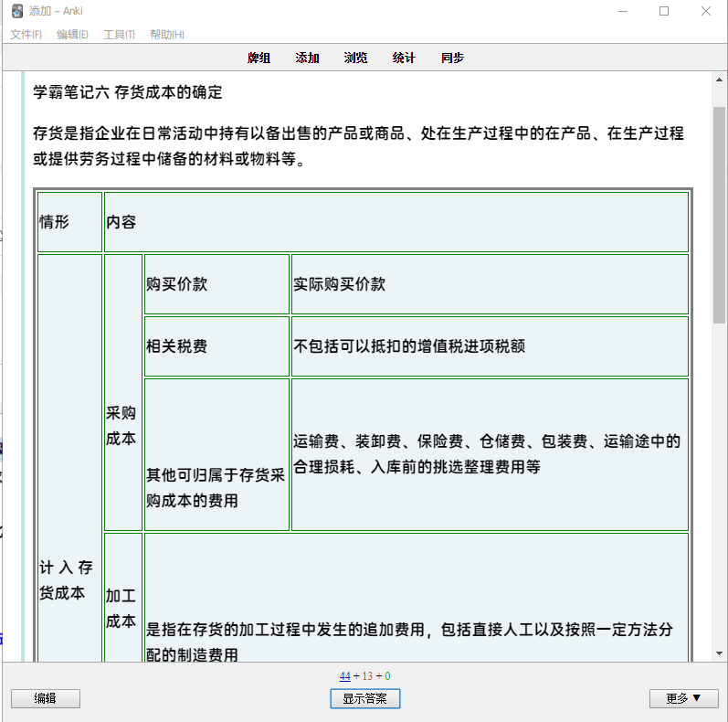The image size is (728, 722).
Task: Open 统计 statistics
Action: click(x=404, y=58)
